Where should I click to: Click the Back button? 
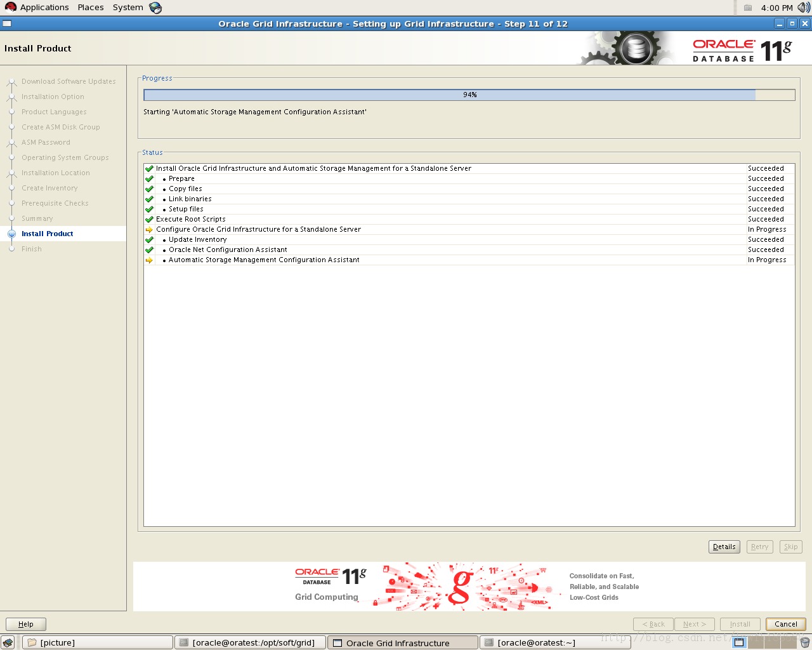coord(653,624)
